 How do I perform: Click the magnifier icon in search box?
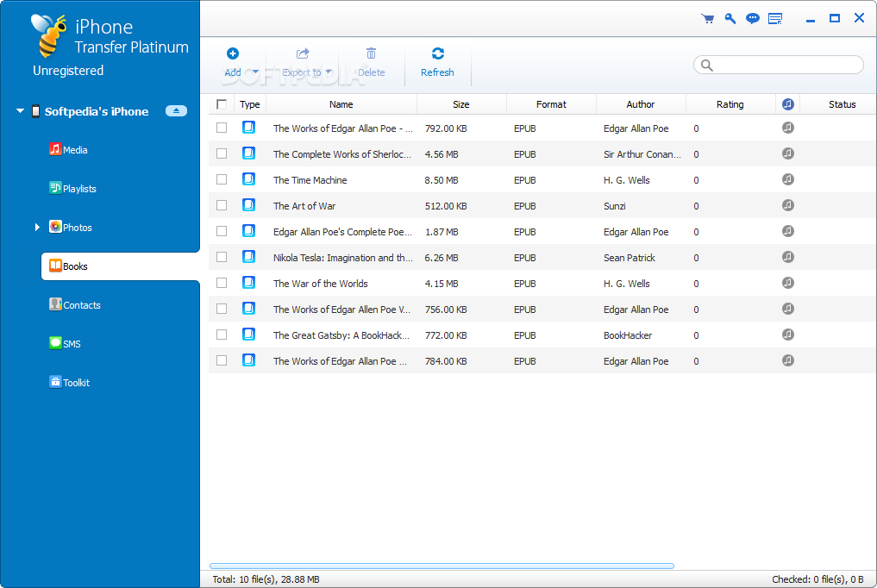point(707,66)
